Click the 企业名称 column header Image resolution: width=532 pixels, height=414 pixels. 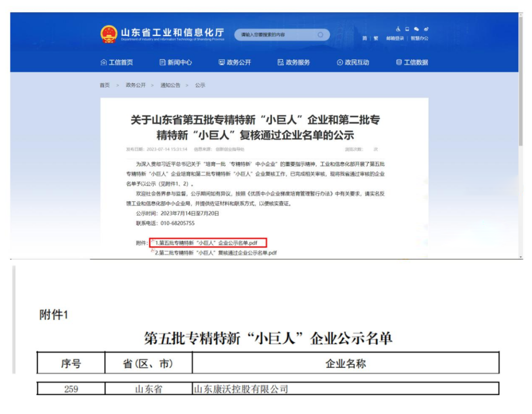click(345, 363)
